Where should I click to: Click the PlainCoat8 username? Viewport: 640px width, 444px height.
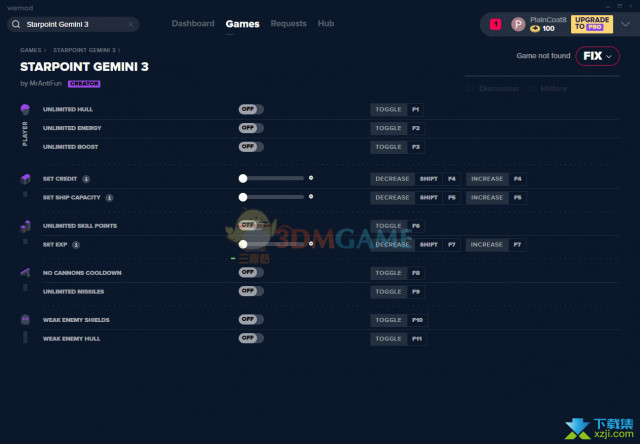click(x=548, y=20)
